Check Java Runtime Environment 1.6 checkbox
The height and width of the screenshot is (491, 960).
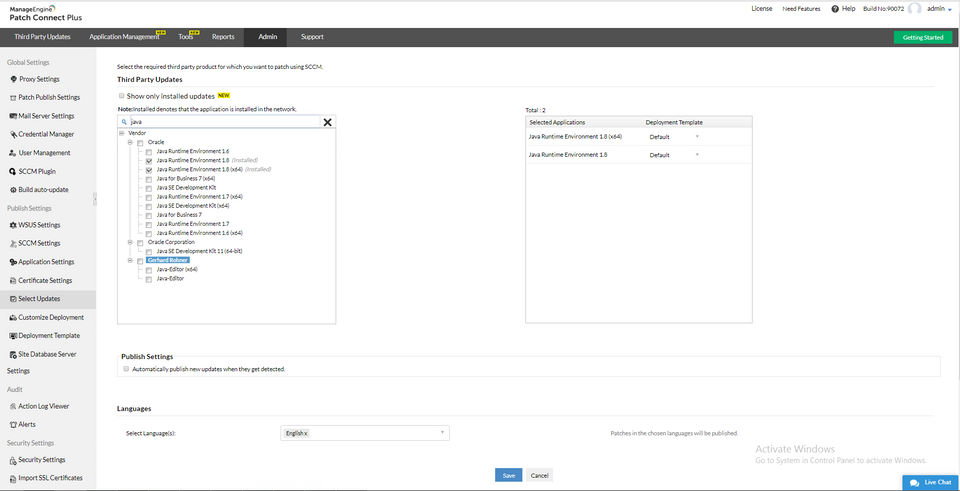[x=149, y=151]
